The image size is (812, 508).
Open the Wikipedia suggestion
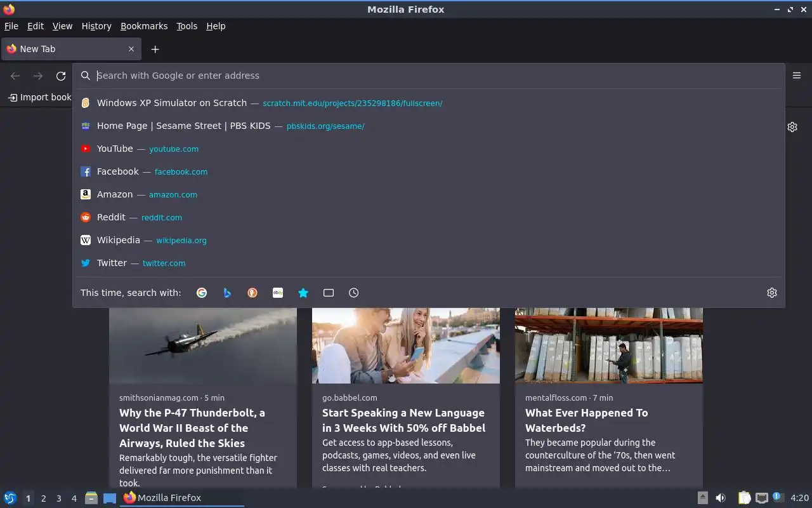point(429,240)
